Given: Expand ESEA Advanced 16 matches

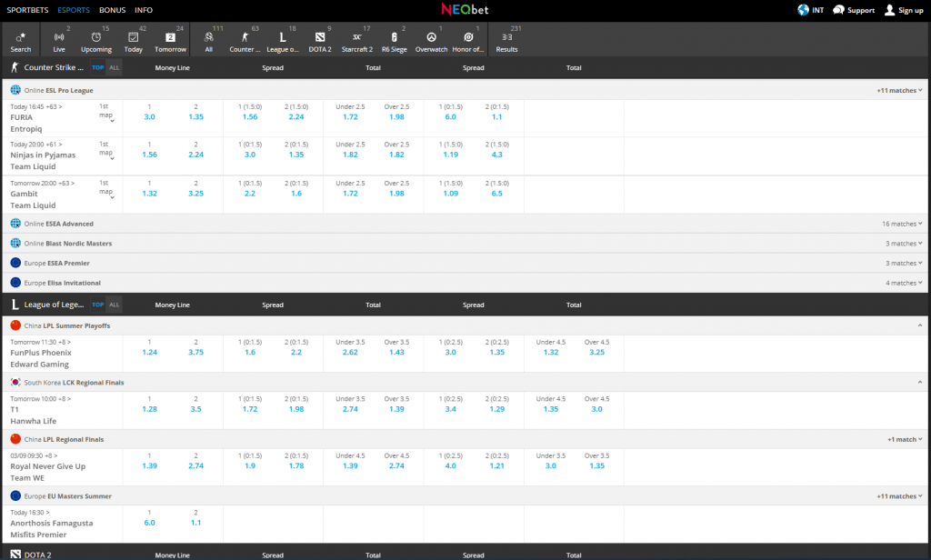Looking at the screenshot, I should tap(902, 224).
